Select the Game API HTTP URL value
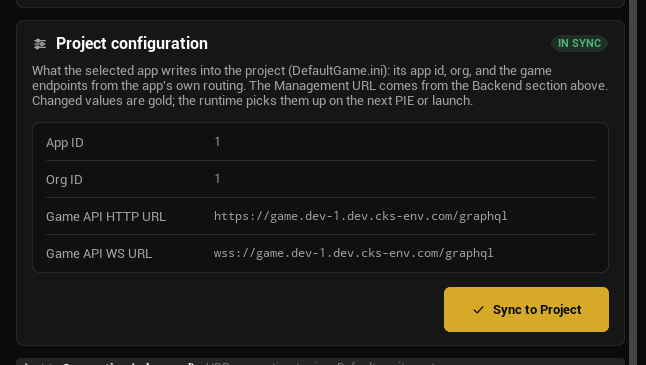646x365 pixels. pos(360,216)
